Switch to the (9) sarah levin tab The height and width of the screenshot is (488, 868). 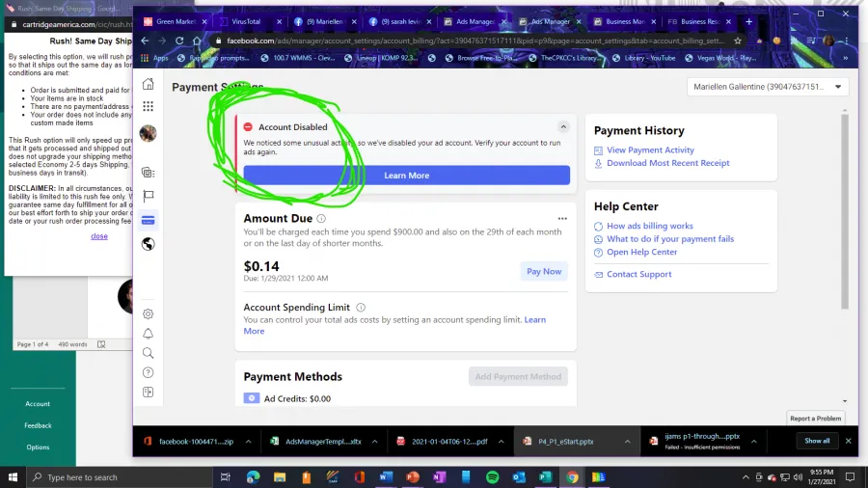[x=399, y=21]
